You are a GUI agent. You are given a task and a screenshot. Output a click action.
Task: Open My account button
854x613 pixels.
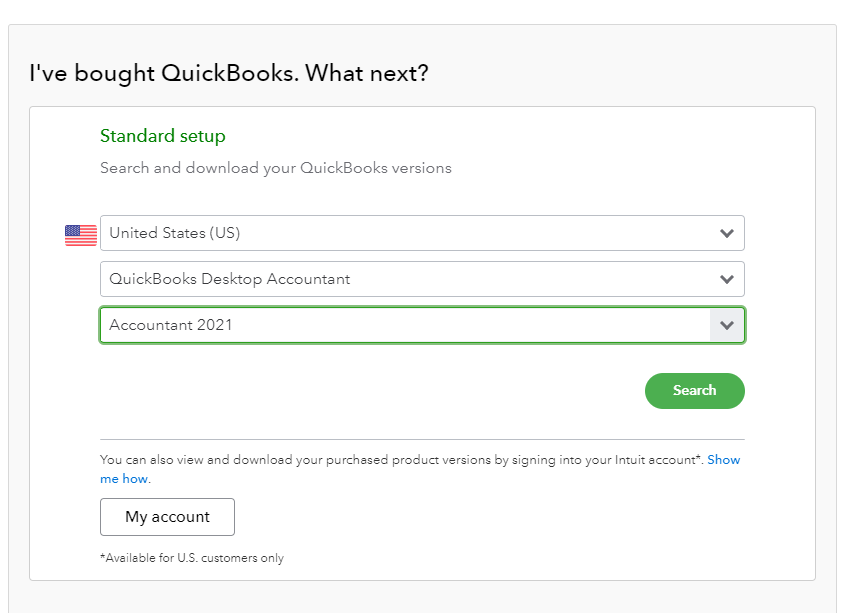(x=167, y=517)
